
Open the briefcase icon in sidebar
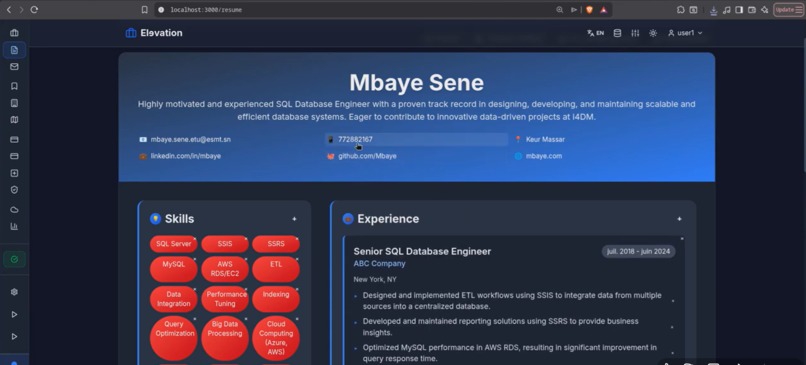14,33
